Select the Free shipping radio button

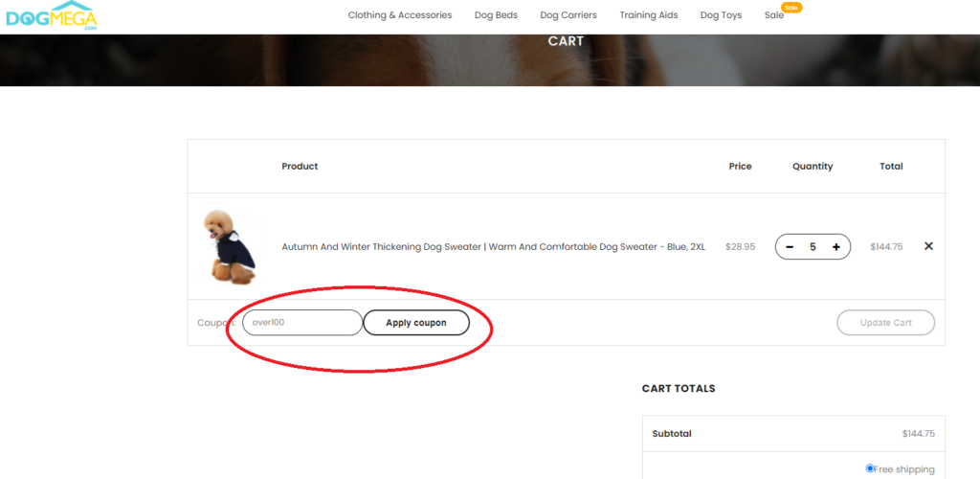pyautogui.click(x=870, y=468)
